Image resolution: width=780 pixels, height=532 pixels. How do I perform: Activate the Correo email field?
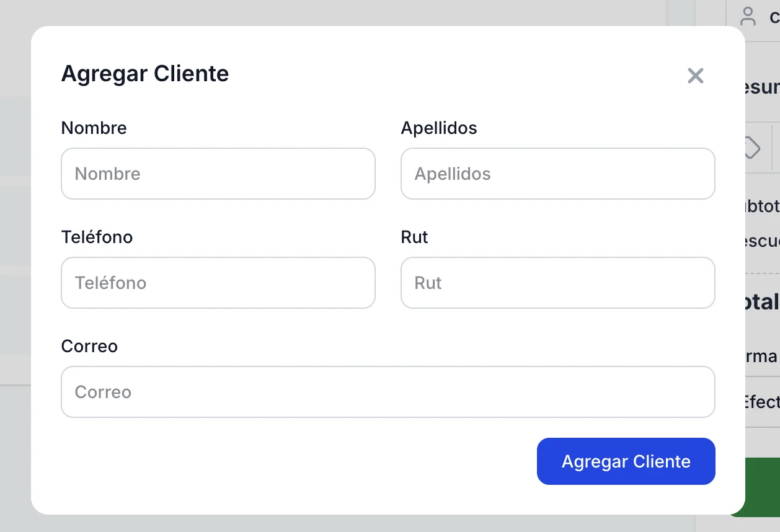tap(388, 392)
